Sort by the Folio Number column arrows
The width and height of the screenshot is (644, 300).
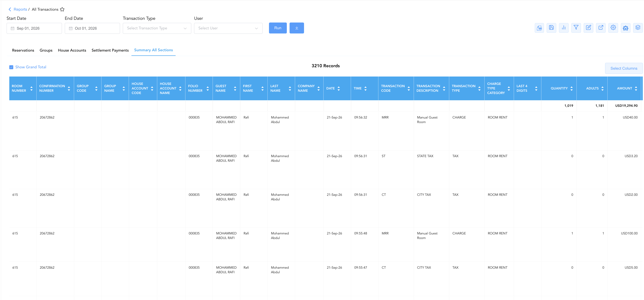click(x=208, y=88)
